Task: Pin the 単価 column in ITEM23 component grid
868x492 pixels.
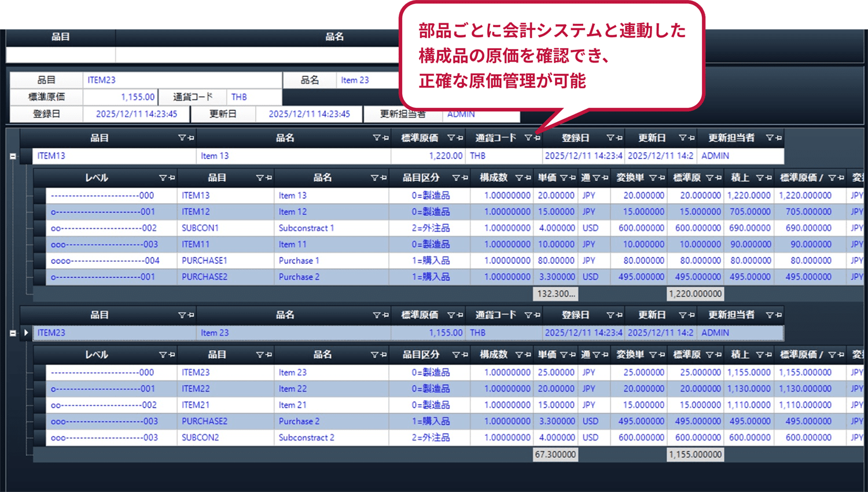Action: (572, 355)
